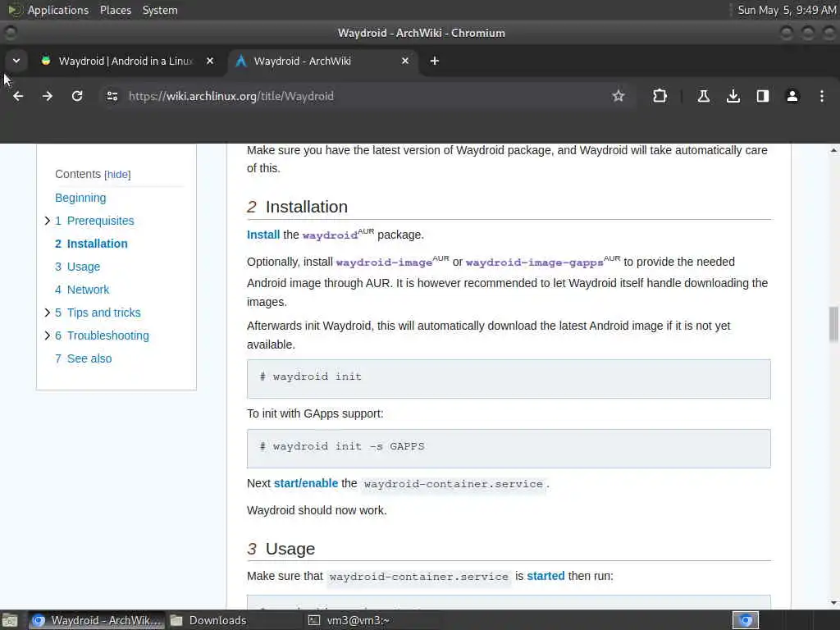The width and height of the screenshot is (840, 630).
Task: Toggle the browser side panel
Action: point(763,96)
